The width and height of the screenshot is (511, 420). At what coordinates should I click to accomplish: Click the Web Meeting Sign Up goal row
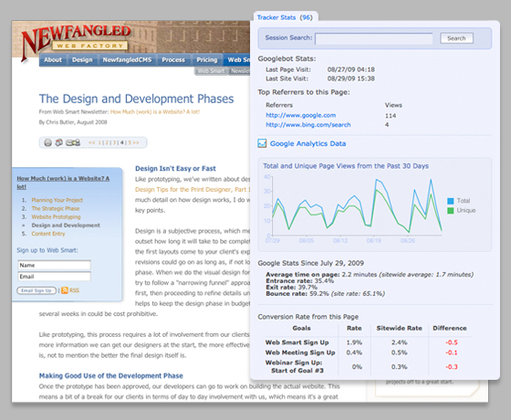[x=368, y=352]
